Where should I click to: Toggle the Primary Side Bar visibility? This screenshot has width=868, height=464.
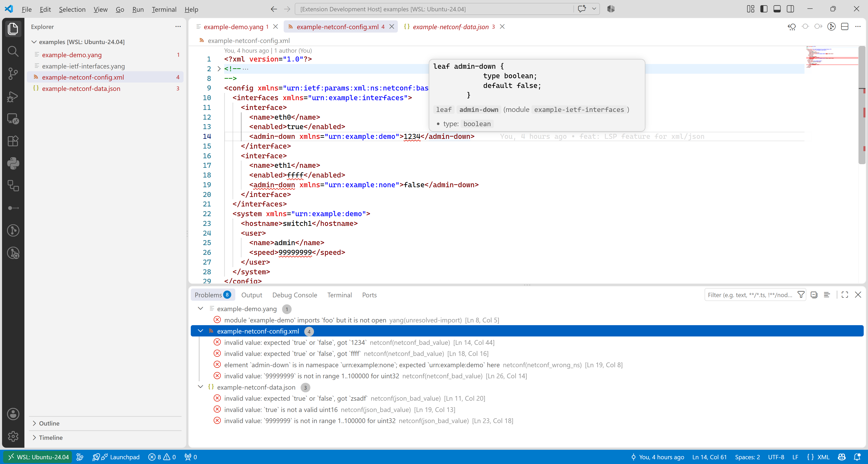[764, 9]
